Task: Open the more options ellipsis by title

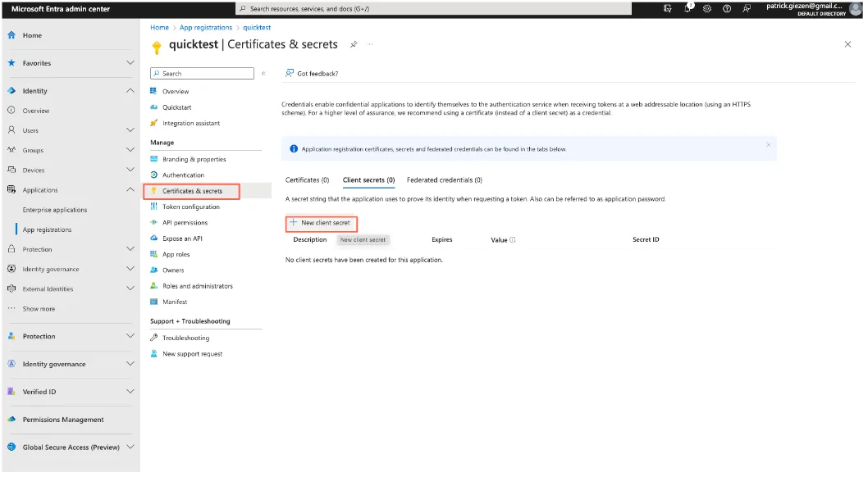Action: pyautogui.click(x=370, y=44)
